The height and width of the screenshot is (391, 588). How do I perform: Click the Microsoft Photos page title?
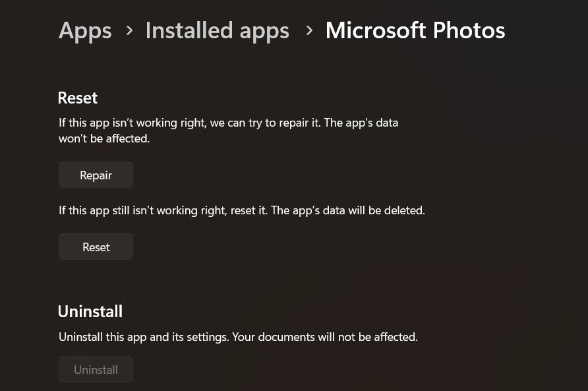pos(415,30)
